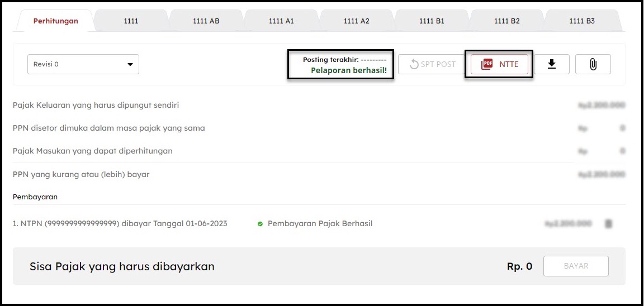Click the download arrow icon button
The width and height of the screenshot is (644, 306).
point(552,64)
